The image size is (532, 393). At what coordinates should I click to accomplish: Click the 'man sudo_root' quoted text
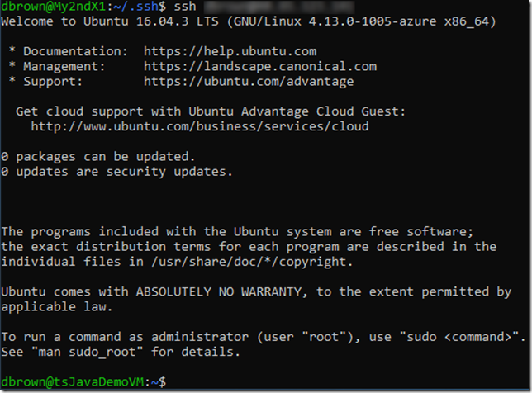coord(88,352)
